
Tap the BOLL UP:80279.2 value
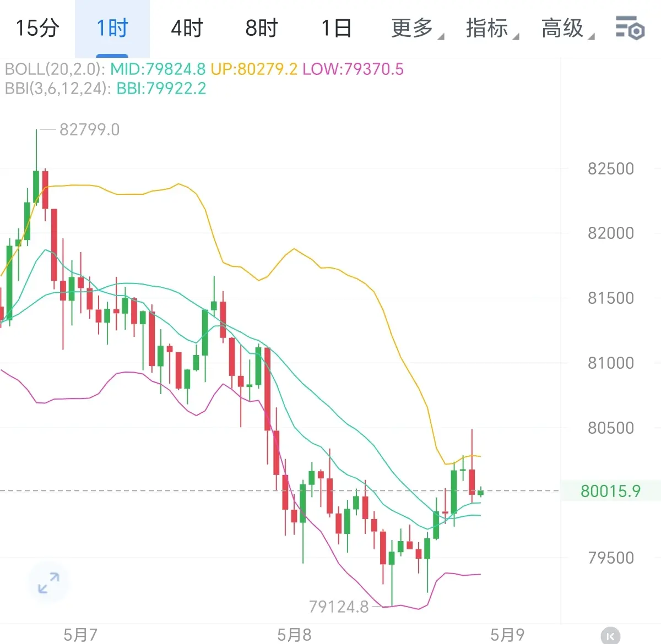point(254,69)
